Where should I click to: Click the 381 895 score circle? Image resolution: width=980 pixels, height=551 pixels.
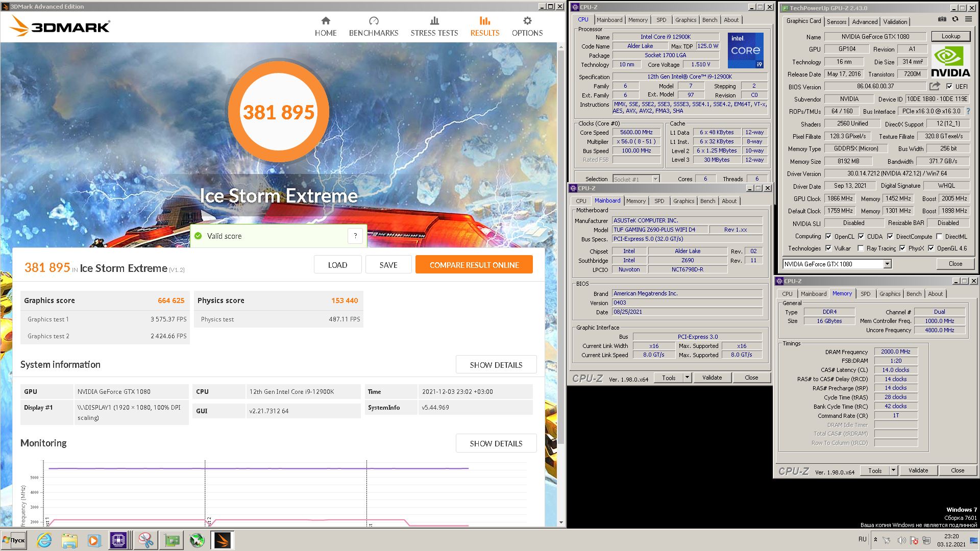[278, 112]
